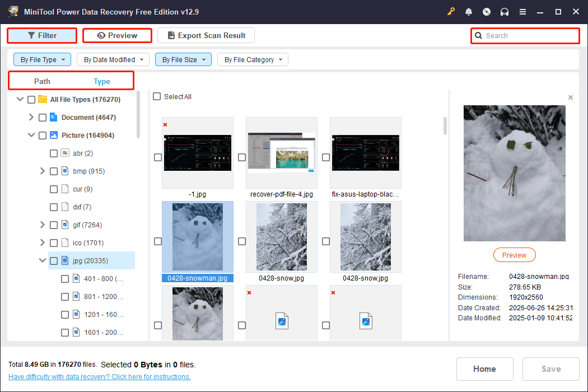Check the Select All checkbox
The image size is (588, 392).
point(157,96)
